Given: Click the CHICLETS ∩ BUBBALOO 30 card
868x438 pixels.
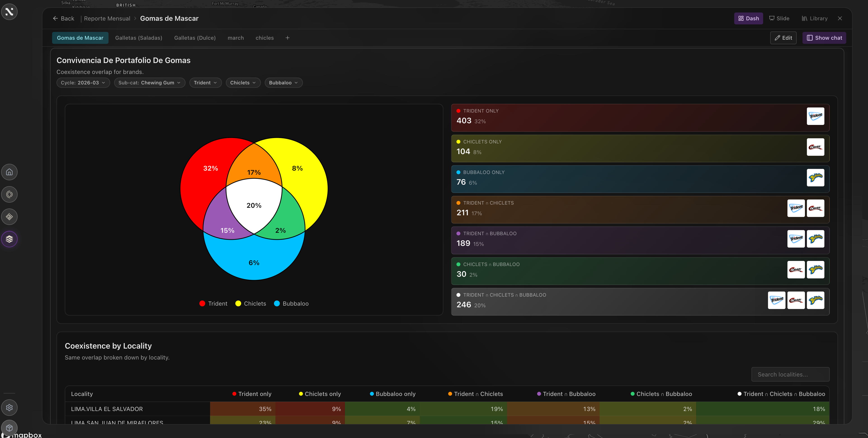Looking at the screenshot, I should [640, 271].
